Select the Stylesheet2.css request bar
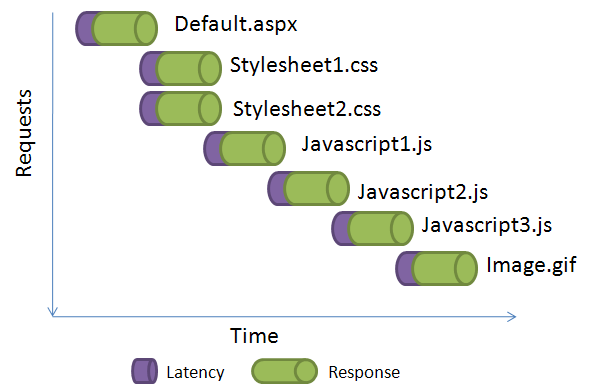 coord(180,108)
